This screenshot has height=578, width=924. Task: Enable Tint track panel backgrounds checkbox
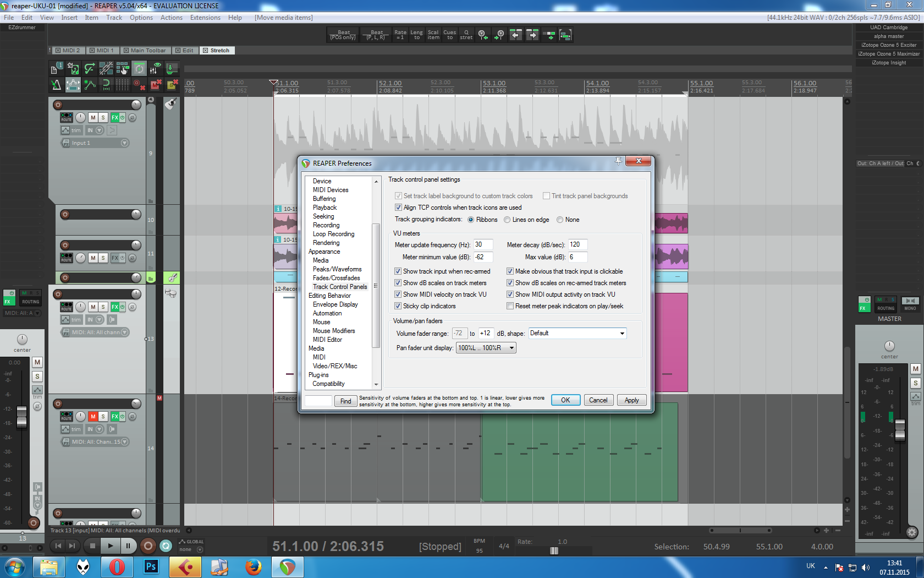tap(546, 196)
